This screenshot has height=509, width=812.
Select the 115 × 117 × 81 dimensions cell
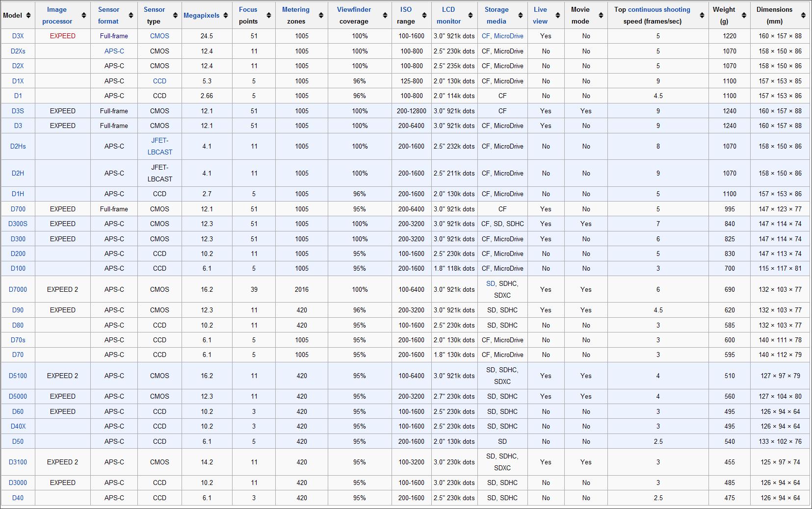[x=780, y=268]
